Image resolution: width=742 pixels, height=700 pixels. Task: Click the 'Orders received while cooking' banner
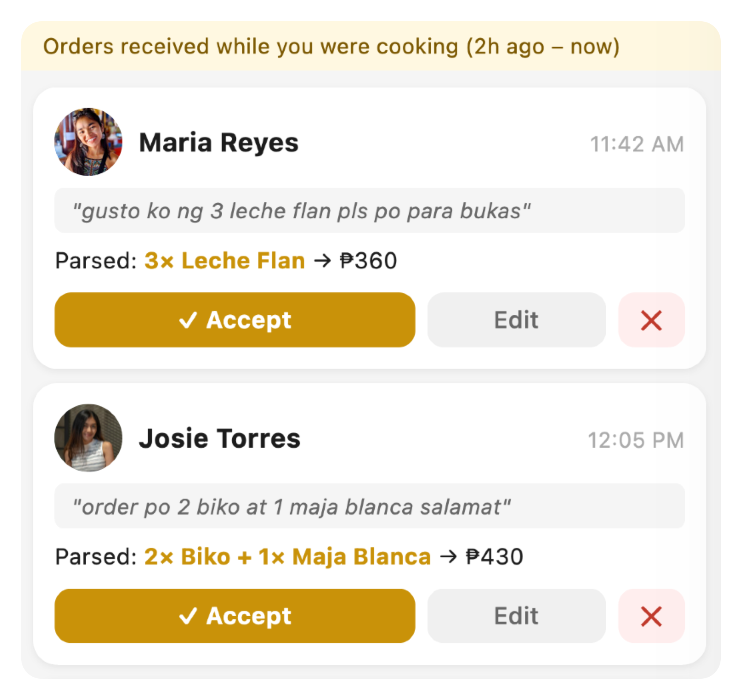332,48
